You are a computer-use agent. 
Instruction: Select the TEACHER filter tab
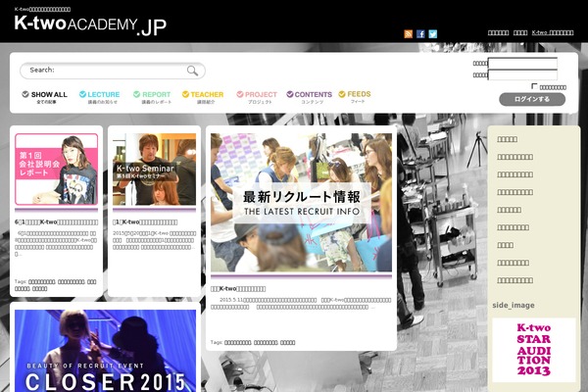(203, 97)
